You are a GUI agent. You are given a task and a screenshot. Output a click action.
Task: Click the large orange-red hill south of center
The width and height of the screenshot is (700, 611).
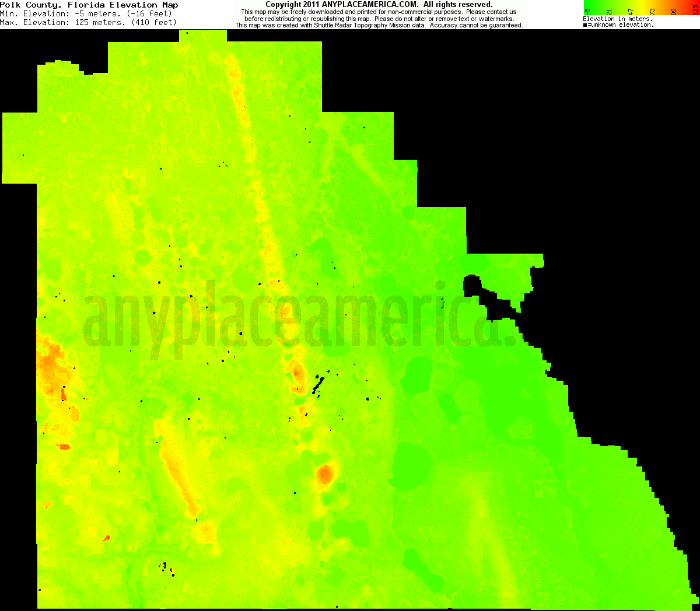coord(324,474)
